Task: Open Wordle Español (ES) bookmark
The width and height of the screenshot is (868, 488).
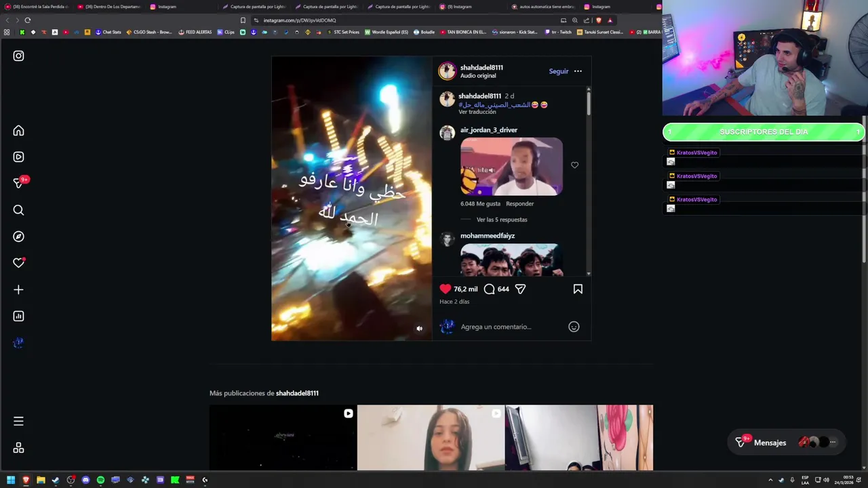Action: coord(387,32)
